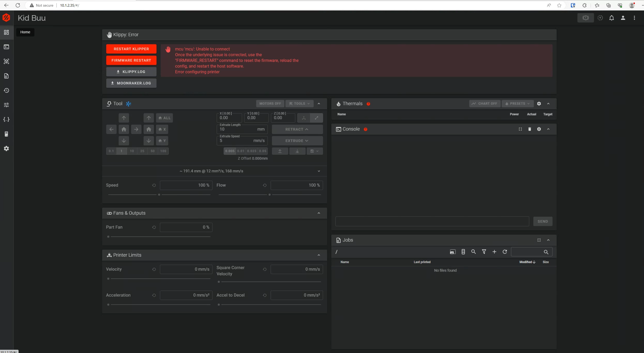Open the Machine configuration {...} sidebar icon
Image resolution: width=644 pixels, height=353 pixels.
[x=6, y=119]
